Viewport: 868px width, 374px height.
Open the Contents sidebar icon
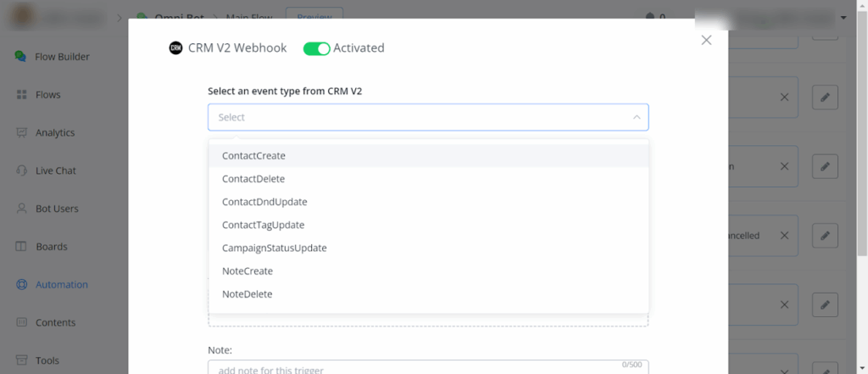(20, 323)
